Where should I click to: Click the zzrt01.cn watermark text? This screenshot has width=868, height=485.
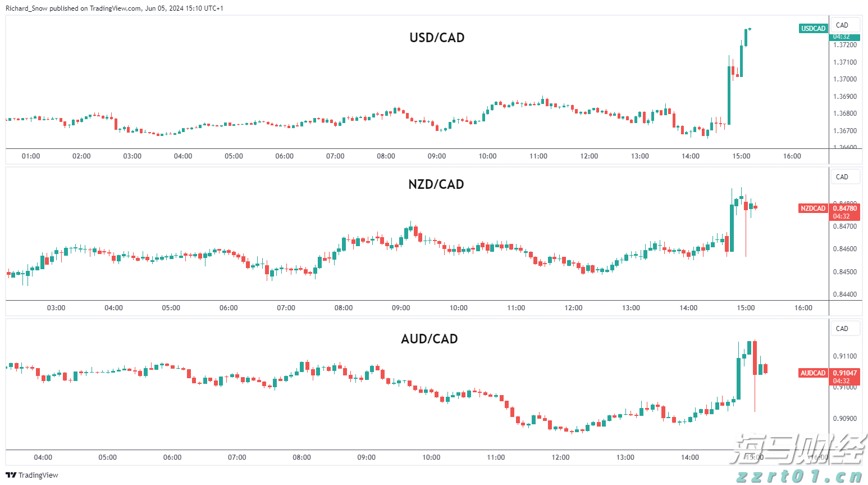pos(800,477)
